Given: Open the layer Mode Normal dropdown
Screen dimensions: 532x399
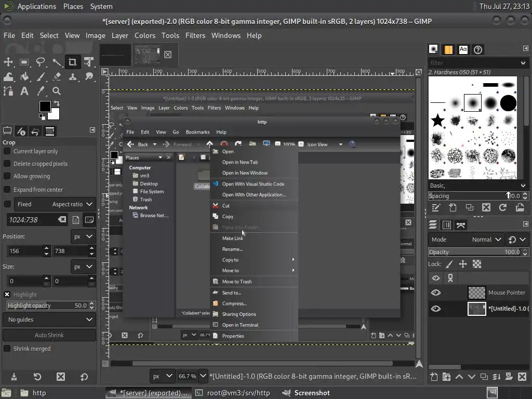Looking at the screenshot, I should tap(466, 240).
